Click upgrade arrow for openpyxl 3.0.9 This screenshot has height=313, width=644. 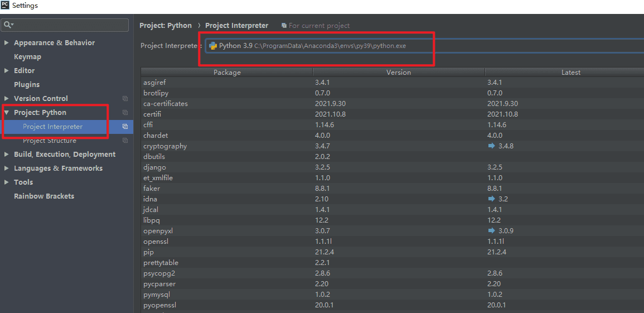491,231
